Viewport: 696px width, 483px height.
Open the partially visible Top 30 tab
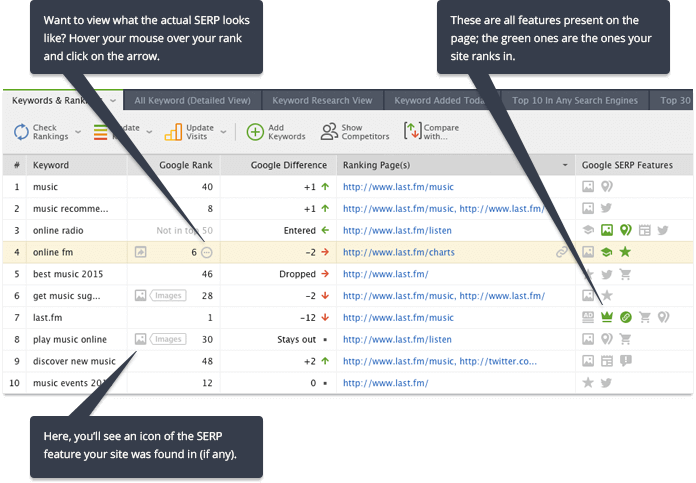pos(672,100)
